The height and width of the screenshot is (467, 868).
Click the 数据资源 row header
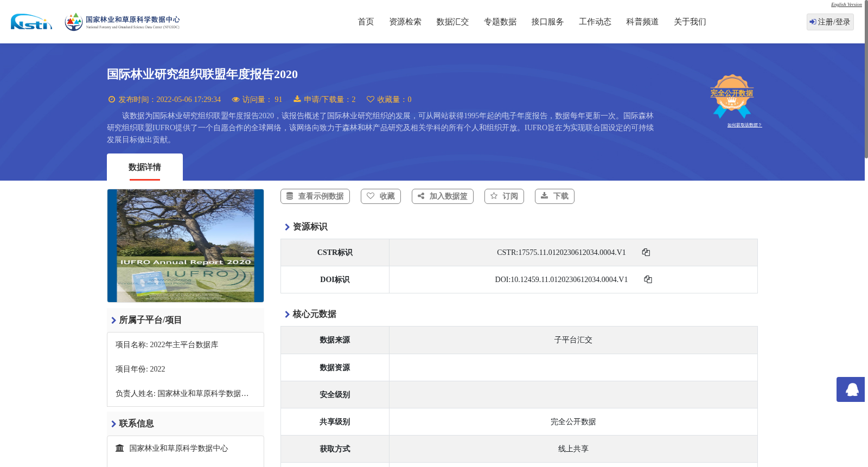click(335, 367)
